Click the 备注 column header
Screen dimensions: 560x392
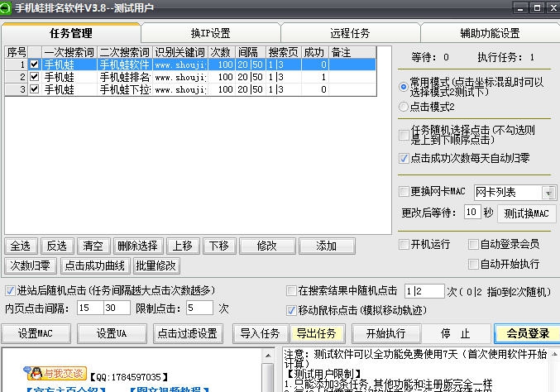point(352,52)
